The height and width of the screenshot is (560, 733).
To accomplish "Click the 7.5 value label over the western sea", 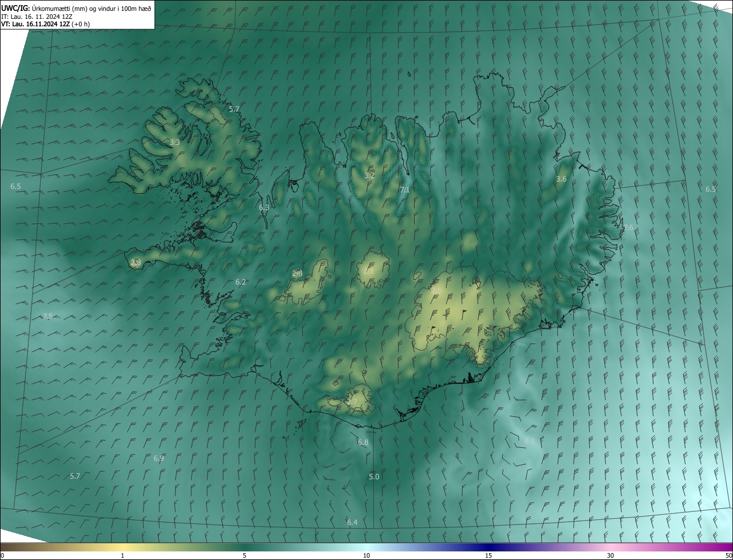I will 48,317.
